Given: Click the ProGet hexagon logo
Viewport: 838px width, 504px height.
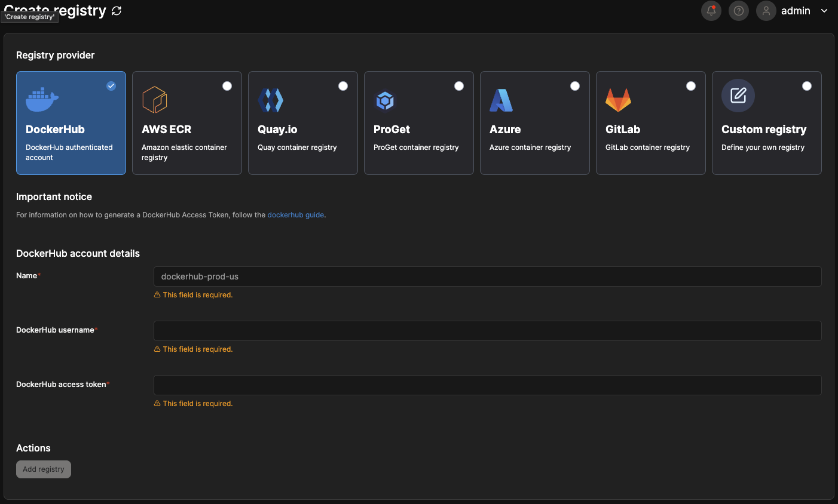Looking at the screenshot, I should click(385, 101).
